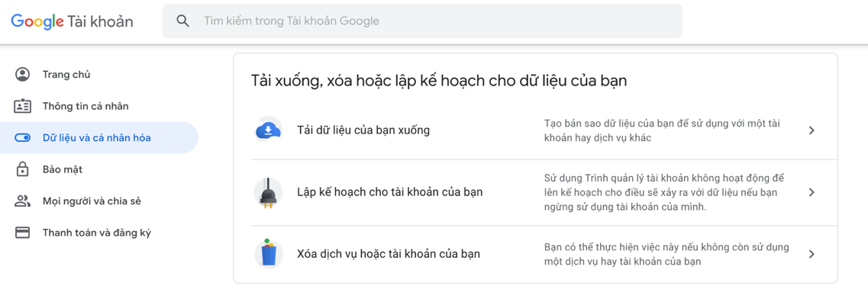Focus the Tìm kiếm trong Tài khoản Google field
This screenshot has width=868, height=296.
422,21
